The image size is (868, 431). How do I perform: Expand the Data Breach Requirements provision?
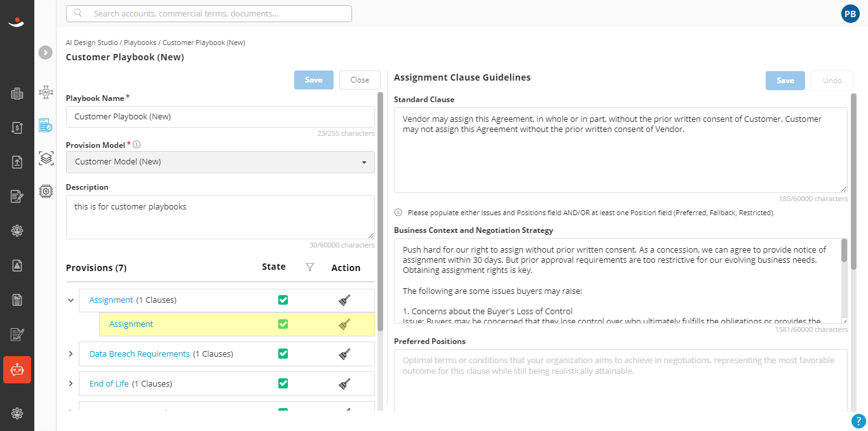[71, 354]
